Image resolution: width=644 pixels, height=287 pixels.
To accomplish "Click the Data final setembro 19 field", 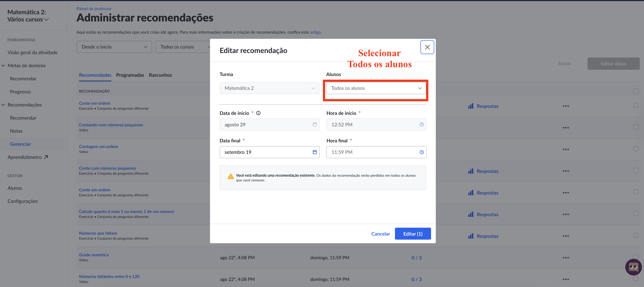I will (269, 152).
